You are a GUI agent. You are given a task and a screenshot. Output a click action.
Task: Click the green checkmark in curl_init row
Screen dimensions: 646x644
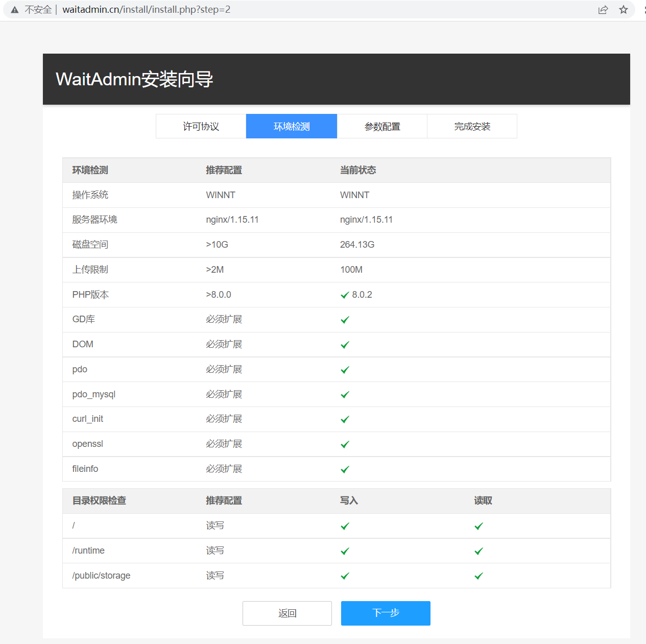[x=345, y=419]
